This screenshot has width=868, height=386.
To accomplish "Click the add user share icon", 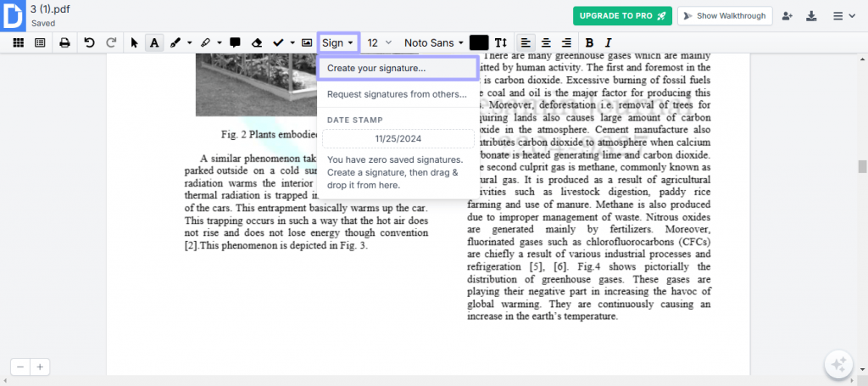I will (787, 16).
